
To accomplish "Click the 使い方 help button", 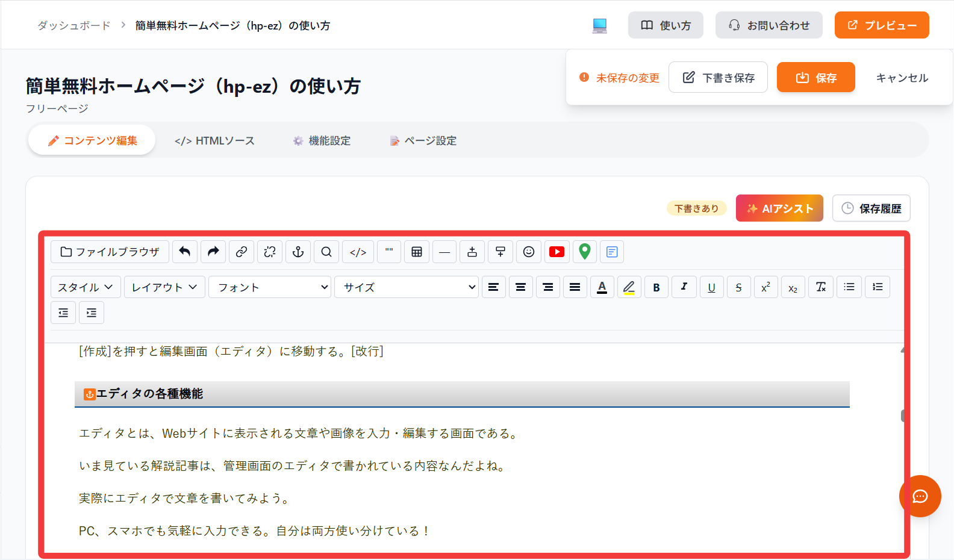I will click(x=666, y=25).
